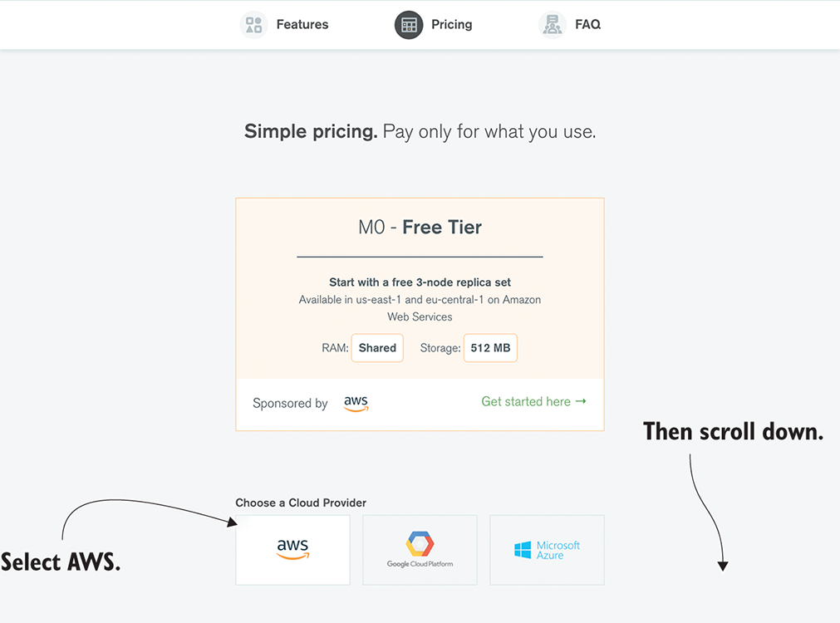Select AWS as the cloud provider
Image resolution: width=840 pixels, height=623 pixels.
(292, 549)
